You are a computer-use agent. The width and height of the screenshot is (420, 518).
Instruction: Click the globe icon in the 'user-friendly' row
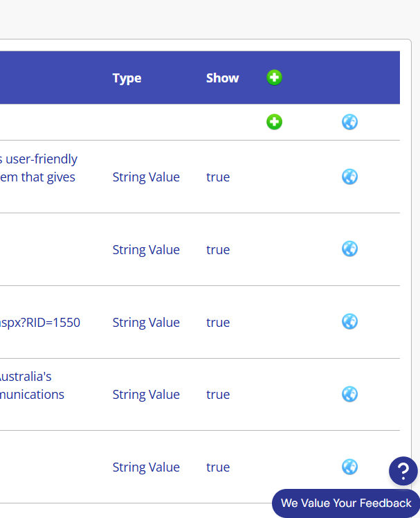coord(349,177)
